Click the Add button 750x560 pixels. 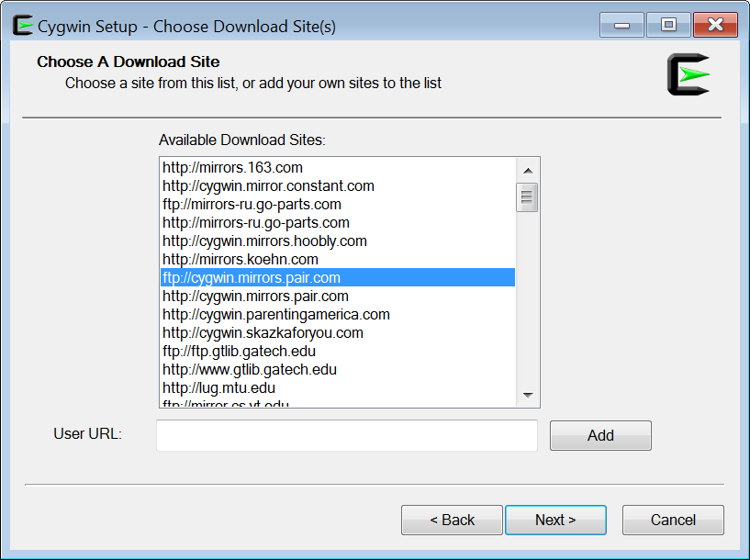[x=600, y=435]
